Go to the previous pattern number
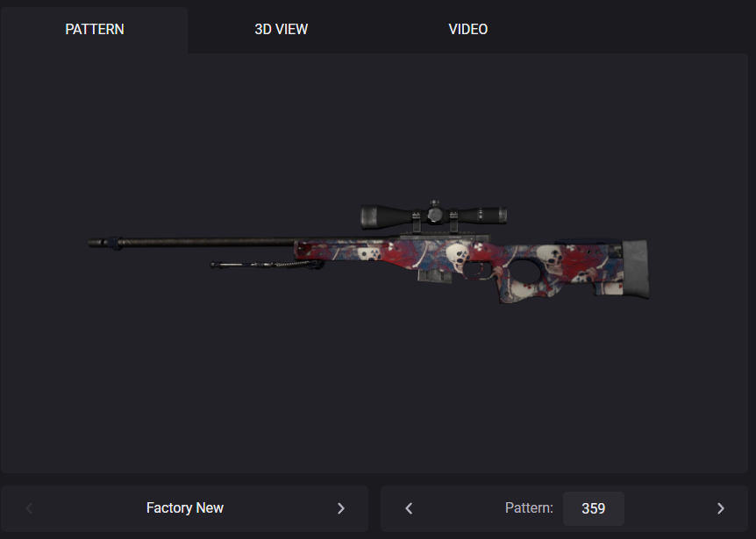Viewport: 756px width, 539px height. [409, 508]
